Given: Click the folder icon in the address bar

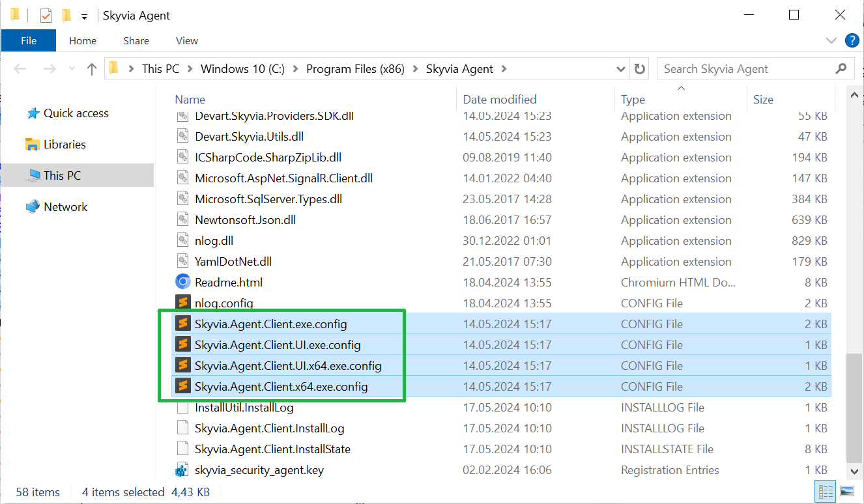Looking at the screenshot, I should (113, 68).
